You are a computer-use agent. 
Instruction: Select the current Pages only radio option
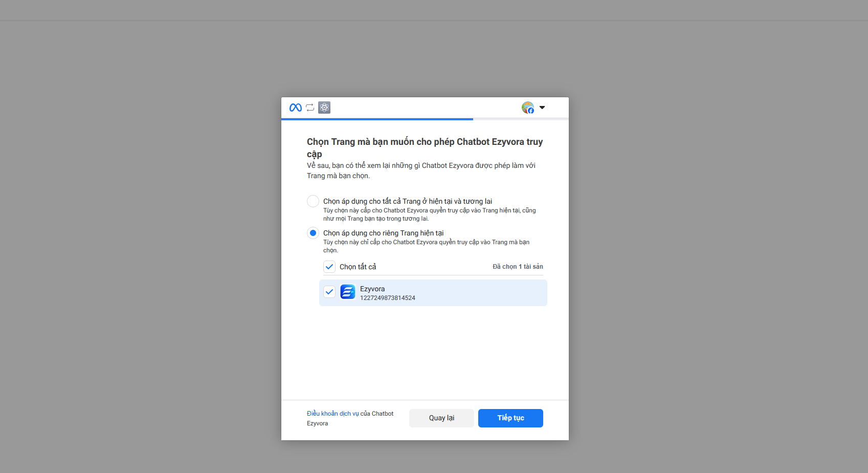point(313,233)
